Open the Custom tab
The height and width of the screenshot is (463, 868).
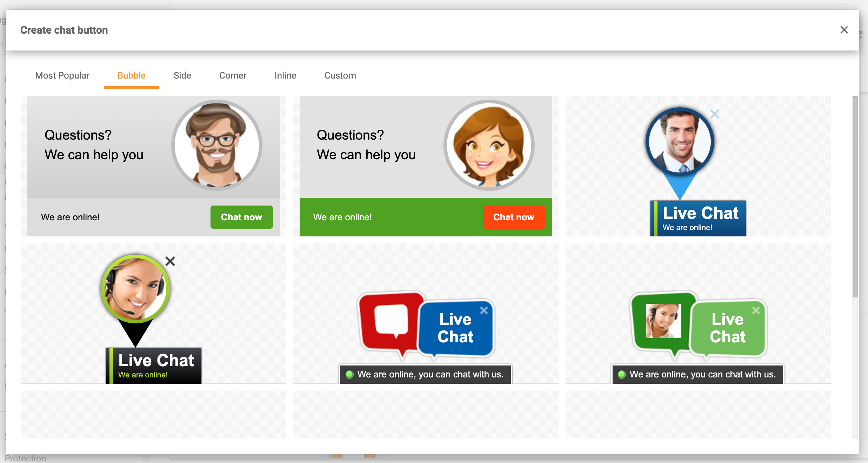click(340, 75)
